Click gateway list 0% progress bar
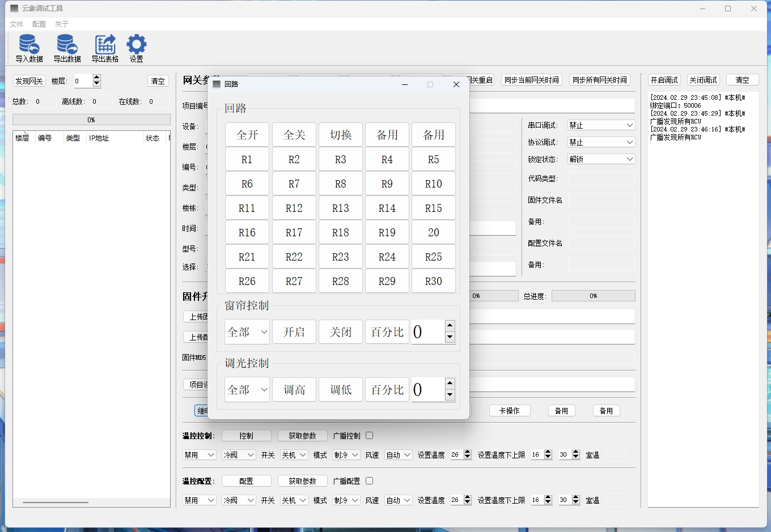Image resolution: width=771 pixels, height=532 pixels. click(91, 120)
